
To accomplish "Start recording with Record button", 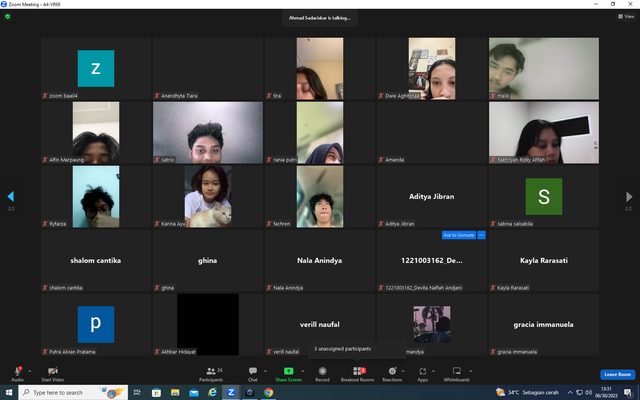I will coord(322,374).
